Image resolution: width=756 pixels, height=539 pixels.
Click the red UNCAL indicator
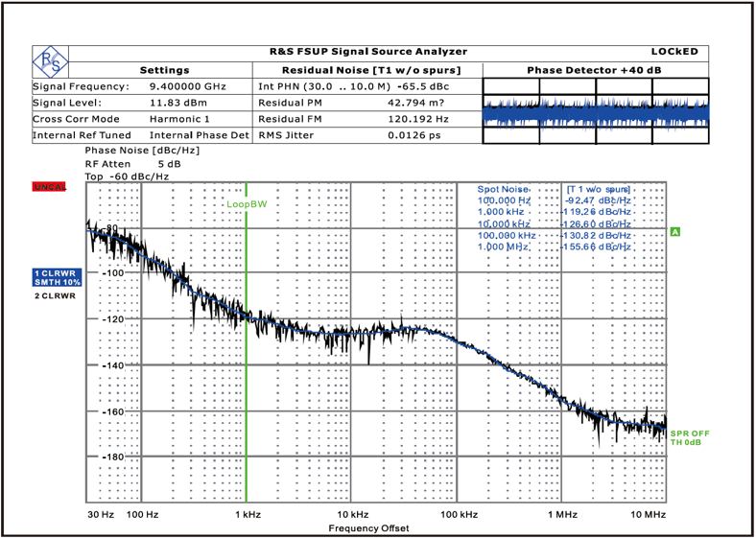[x=49, y=186]
